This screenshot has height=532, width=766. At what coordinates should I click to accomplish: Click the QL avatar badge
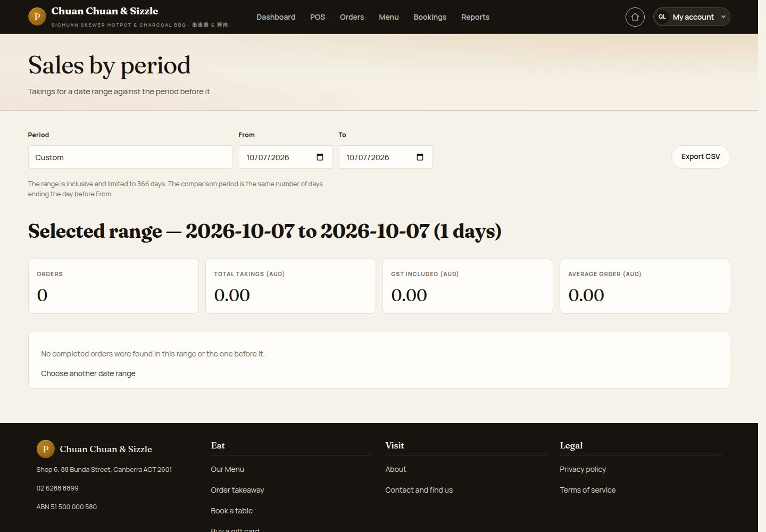click(662, 17)
